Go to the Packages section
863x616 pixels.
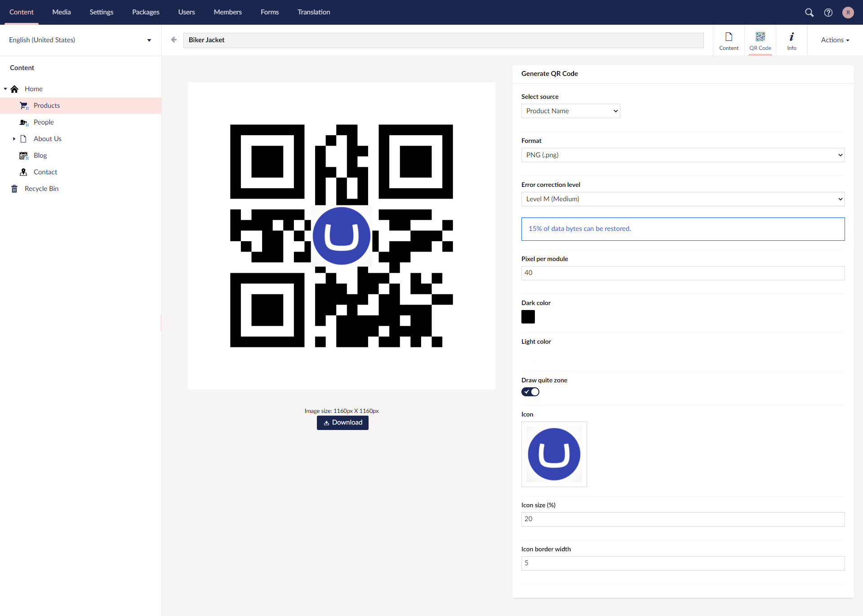click(x=146, y=12)
